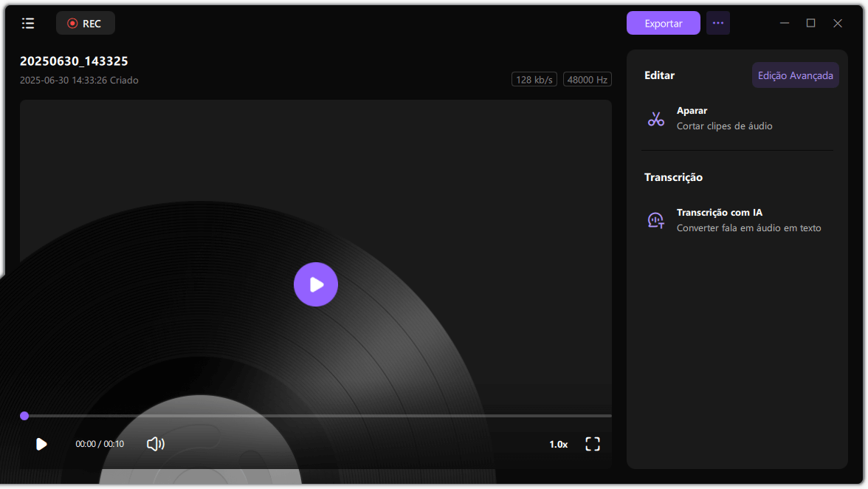Click the small play button in controls
Screen dimensions: 868x489
[x=41, y=444]
